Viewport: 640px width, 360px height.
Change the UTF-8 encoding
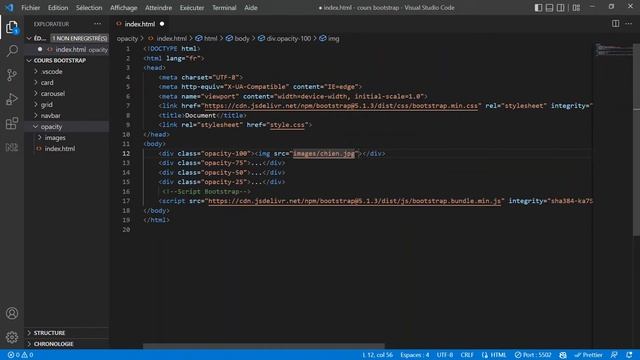coord(445,355)
